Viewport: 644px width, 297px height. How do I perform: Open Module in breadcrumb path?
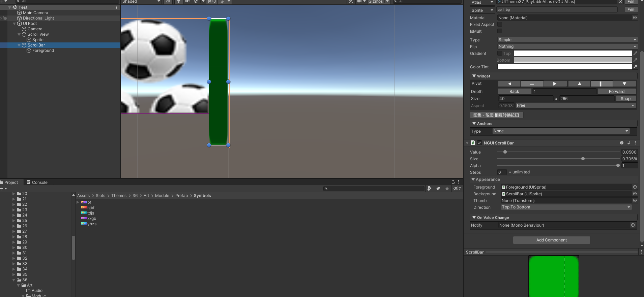click(162, 196)
